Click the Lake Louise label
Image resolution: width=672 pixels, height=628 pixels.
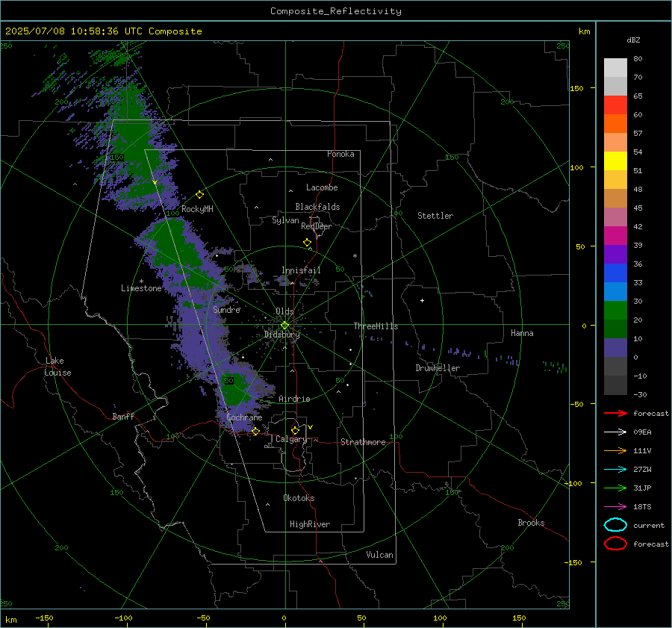click(57, 367)
